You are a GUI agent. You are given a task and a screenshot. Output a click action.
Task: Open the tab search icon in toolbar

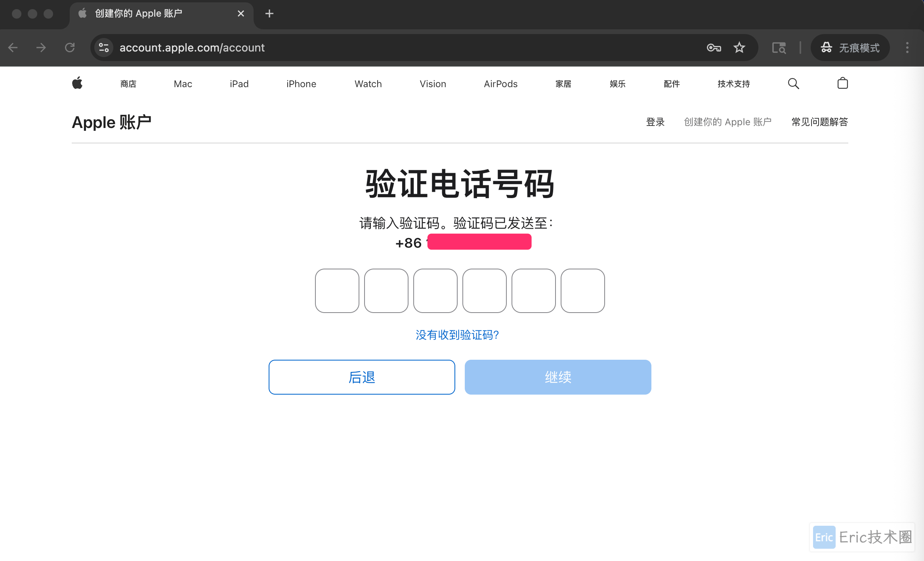779,48
